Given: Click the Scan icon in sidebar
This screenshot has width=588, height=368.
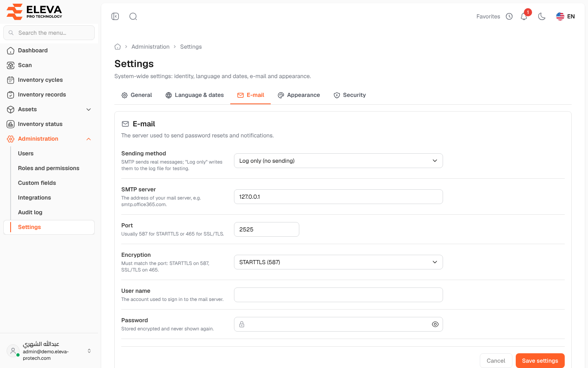Looking at the screenshot, I should [x=11, y=65].
